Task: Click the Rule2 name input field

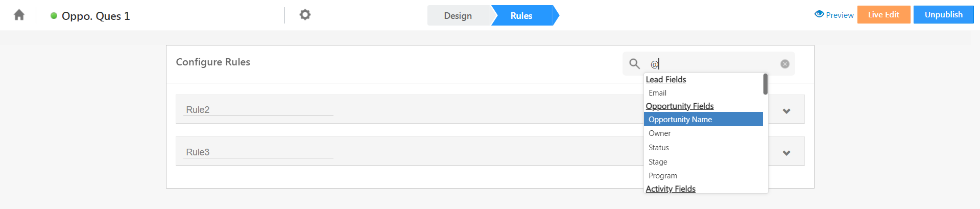Action: (259, 110)
